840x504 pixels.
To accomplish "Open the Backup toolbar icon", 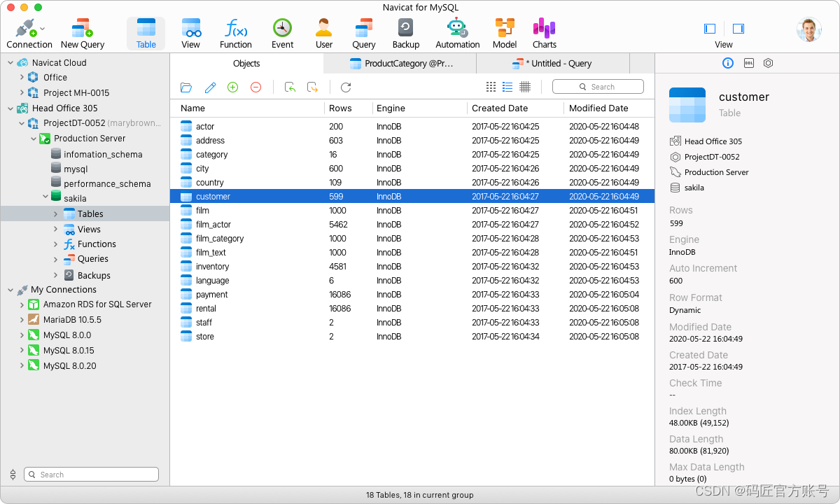I will [406, 33].
